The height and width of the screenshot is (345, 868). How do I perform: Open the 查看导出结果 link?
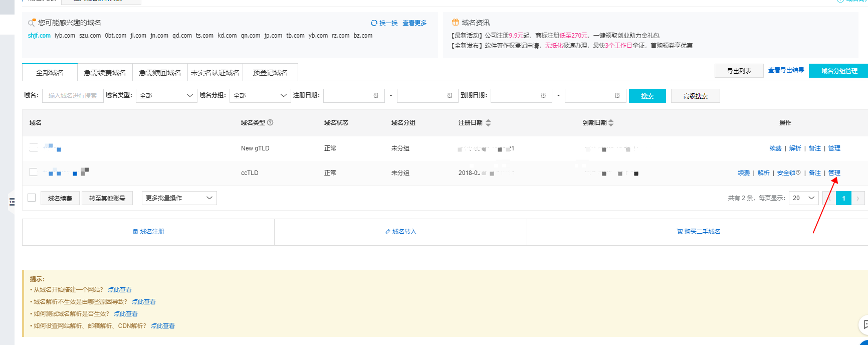coord(786,70)
